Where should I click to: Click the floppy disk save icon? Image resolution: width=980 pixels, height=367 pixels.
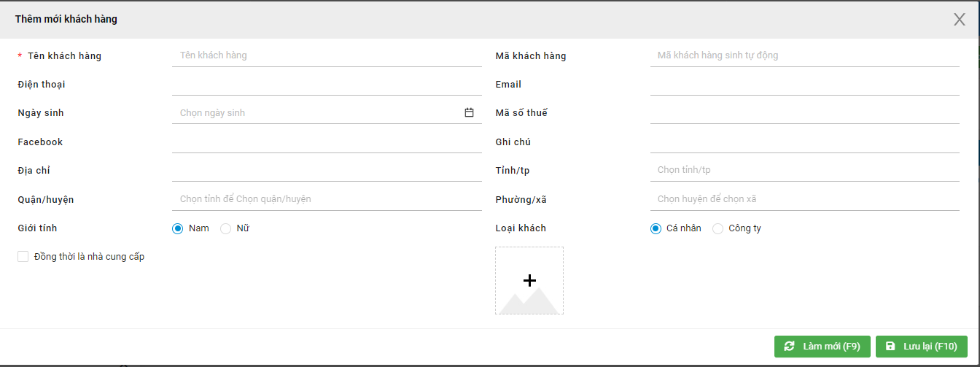tap(890, 347)
